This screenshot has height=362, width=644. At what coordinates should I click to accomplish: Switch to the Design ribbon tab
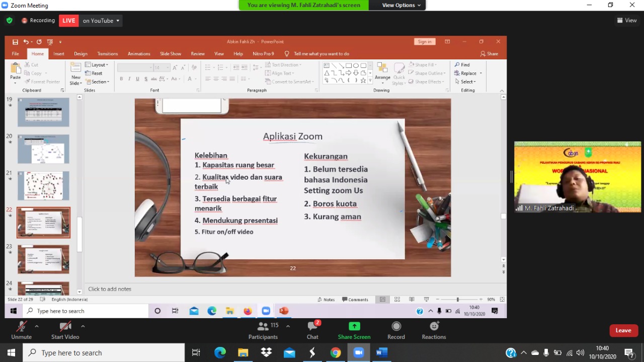(x=80, y=54)
